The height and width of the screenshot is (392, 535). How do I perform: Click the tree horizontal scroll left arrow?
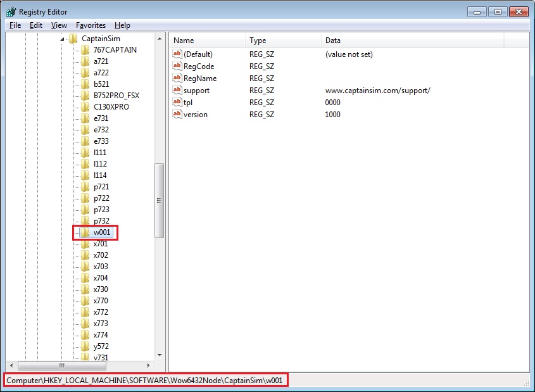click(11, 366)
